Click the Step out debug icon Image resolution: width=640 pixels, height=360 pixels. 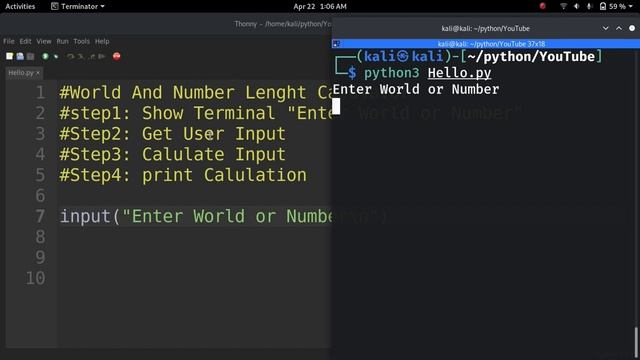tap(92, 56)
